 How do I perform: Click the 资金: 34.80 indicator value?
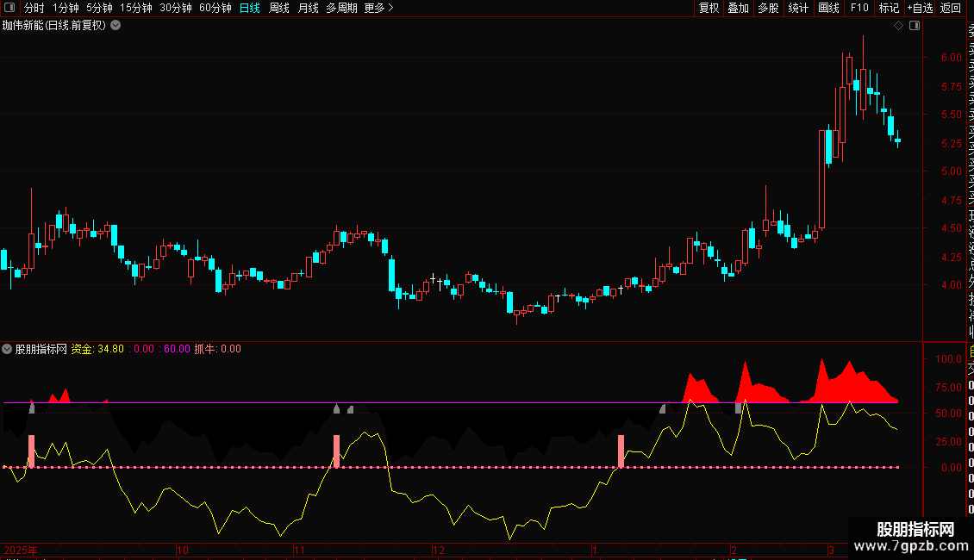tap(97, 349)
